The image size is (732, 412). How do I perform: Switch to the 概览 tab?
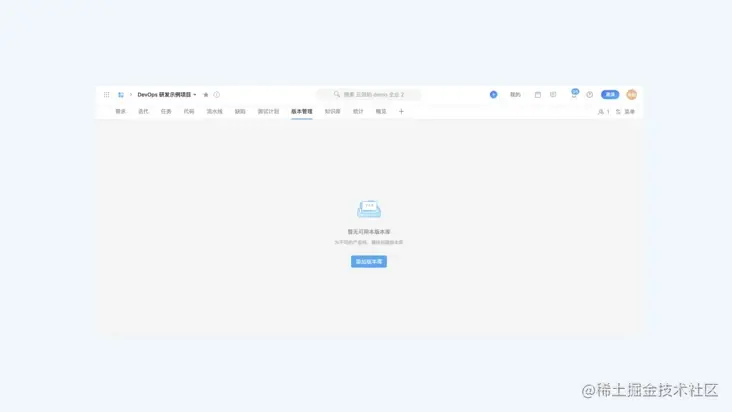pos(381,112)
